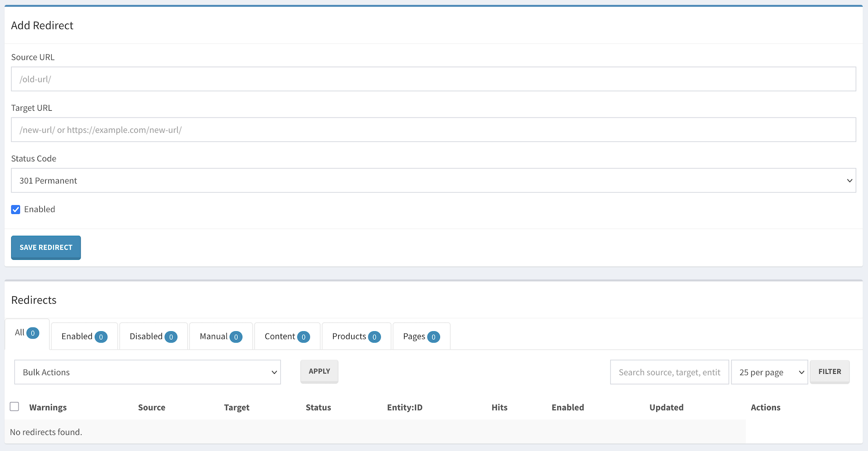Open the Status Code dropdown
The image size is (868, 451).
click(434, 180)
